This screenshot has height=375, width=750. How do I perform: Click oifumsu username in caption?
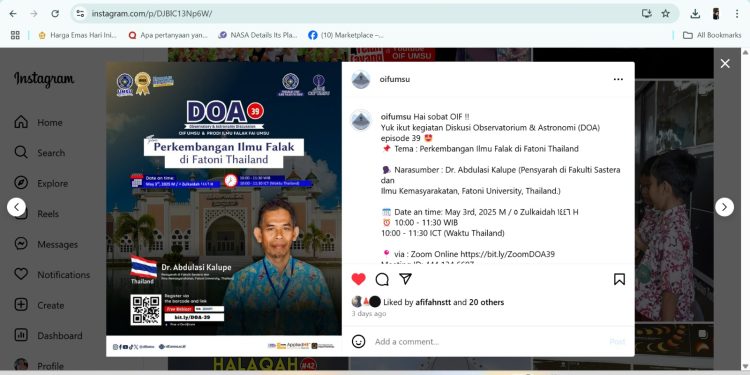[x=396, y=117]
